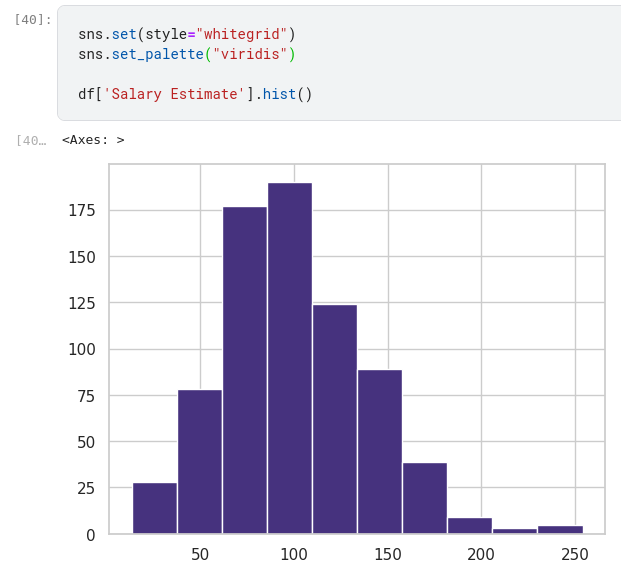Click in the sns.set_palette viridis code line
This screenshot has width=621, height=577.
(x=186, y=54)
